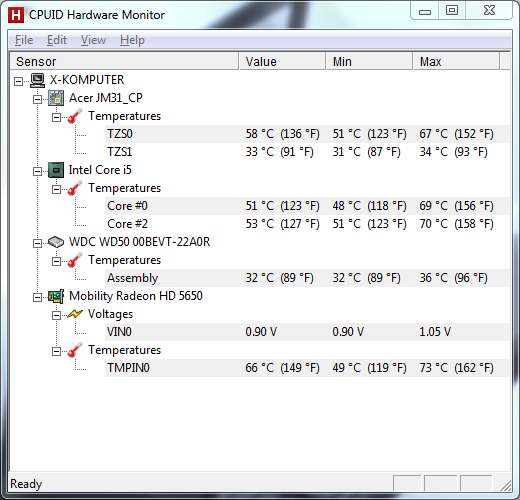Click Core #2 max value 70 °C
This screenshot has height=500, width=520.
pos(456,224)
